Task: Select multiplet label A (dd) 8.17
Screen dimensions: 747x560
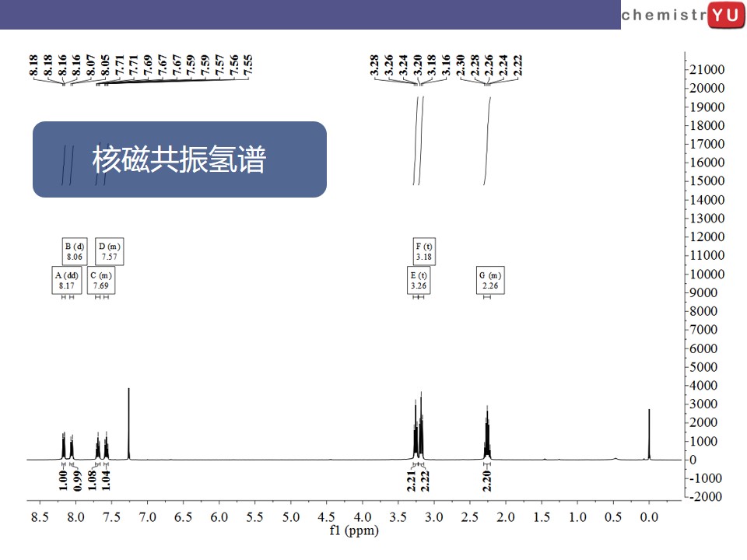Action: [x=67, y=281]
